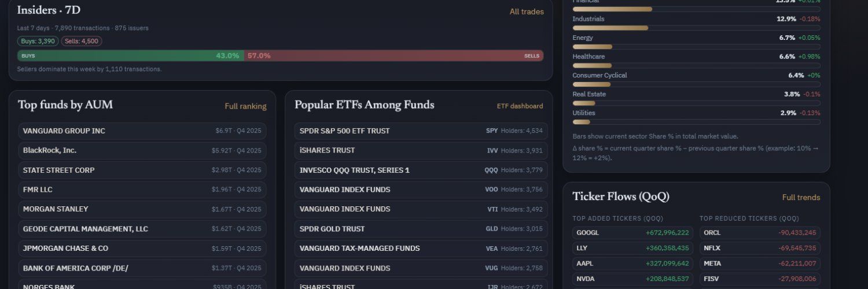Open VANGUARD GROUP INC fund row
Image resolution: width=868 pixels, height=289 pixels.
[142, 131]
